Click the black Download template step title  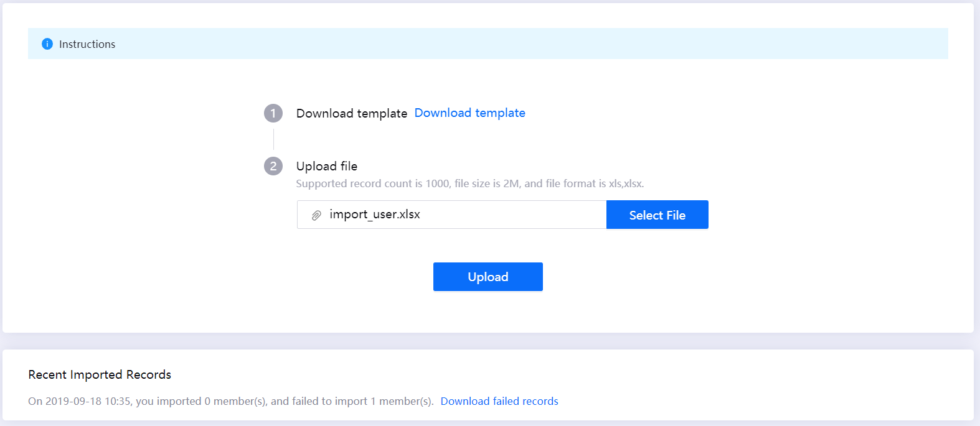(x=351, y=113)
